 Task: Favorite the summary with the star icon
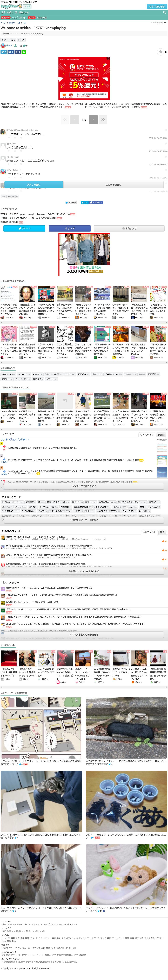coord(160,52)
